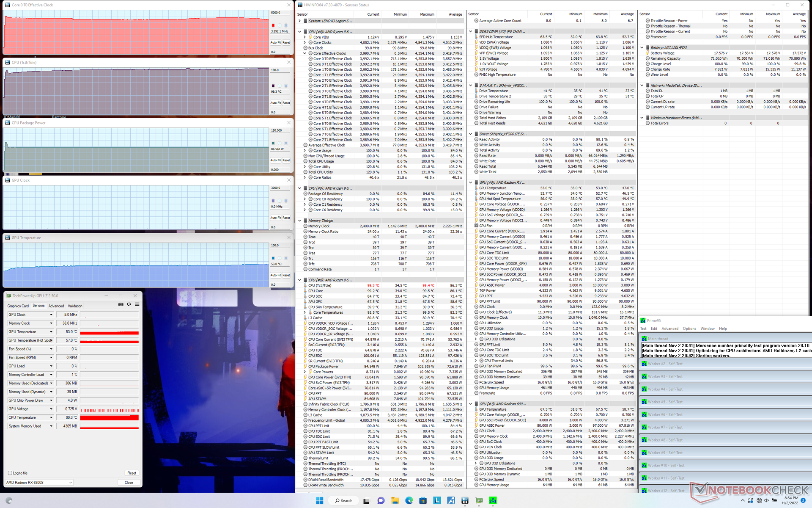Open Microsoft Edge from taskbar
This screenshot has width=812, height=508.
pyautogui.click(x=409, y=500)
